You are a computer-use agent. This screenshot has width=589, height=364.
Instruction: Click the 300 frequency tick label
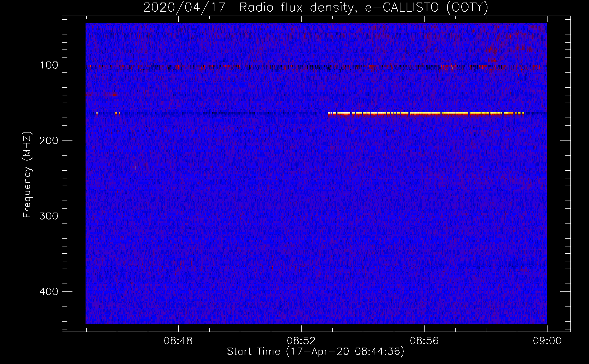tap(49, 216)
